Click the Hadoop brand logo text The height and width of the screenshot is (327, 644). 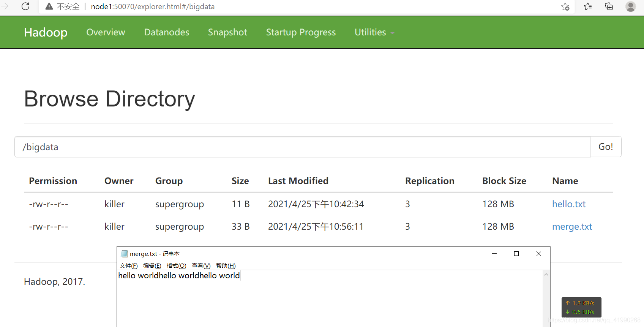point(46,32)
